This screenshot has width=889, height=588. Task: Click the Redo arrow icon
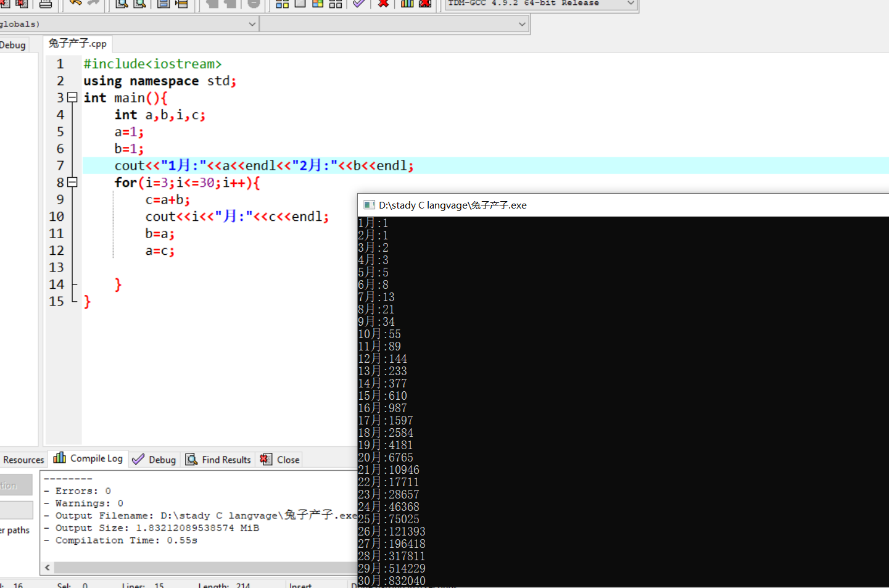click(x=93, y=3)
